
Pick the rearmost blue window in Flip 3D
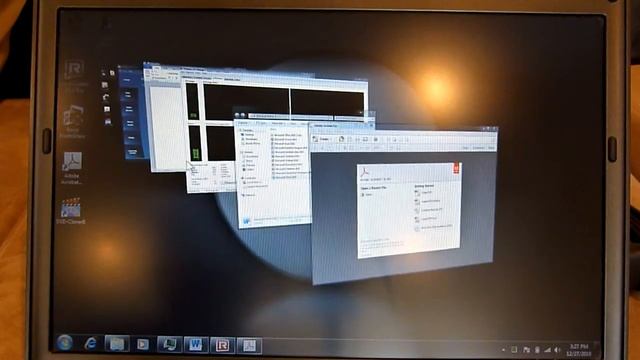pyautogui.click(x=131, y=114)
